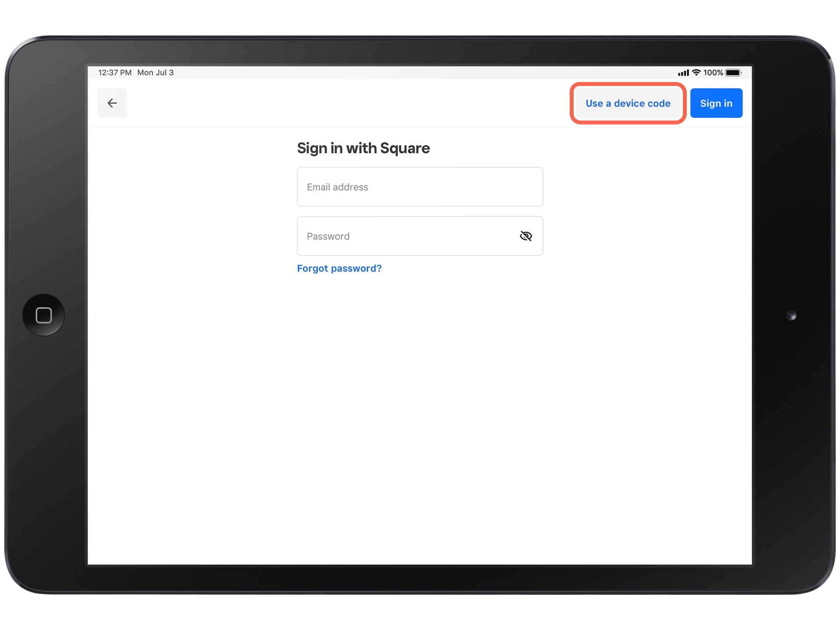Focus the Email address field
840x630 pixels.
point(420,187)
